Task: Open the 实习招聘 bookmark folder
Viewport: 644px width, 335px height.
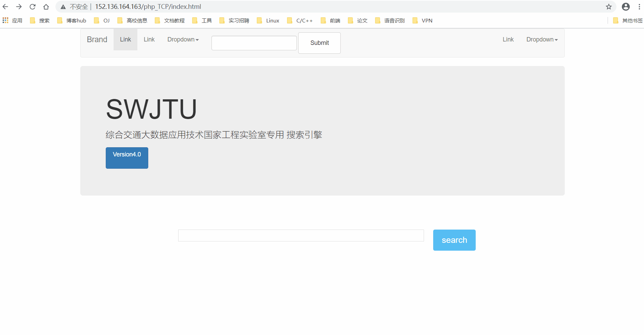Action: point(234,20)
